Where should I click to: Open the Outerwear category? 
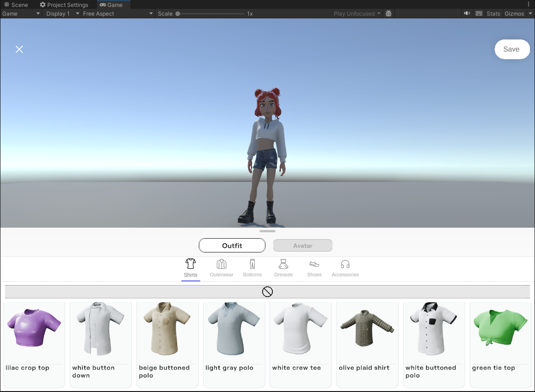click(x=221, y=265)
